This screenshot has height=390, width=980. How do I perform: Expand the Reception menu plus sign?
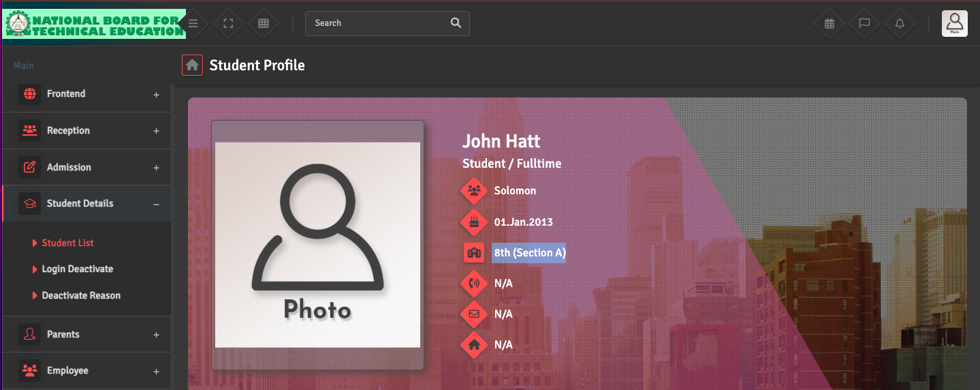coord(156,131)
